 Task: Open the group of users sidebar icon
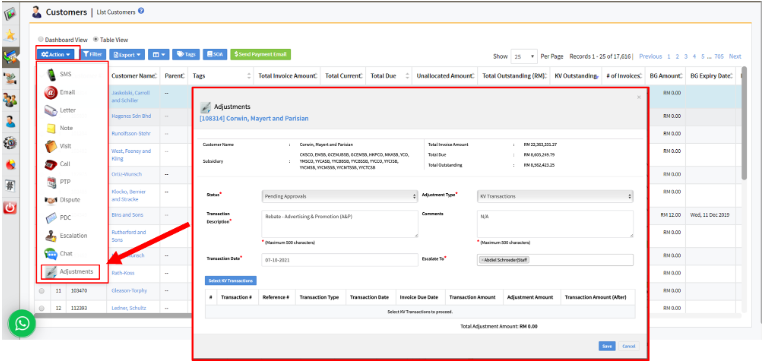10,100
